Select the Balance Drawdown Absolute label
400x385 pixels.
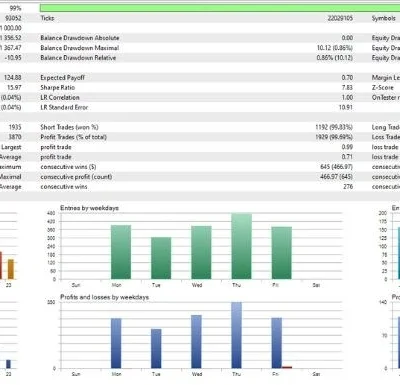[x=80, y=38]
